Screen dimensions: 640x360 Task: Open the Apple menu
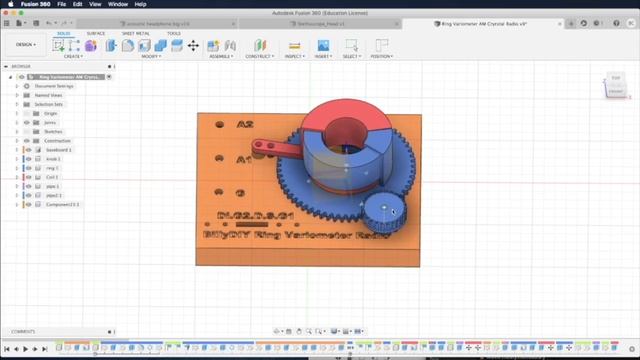click(x=11, y=4)
